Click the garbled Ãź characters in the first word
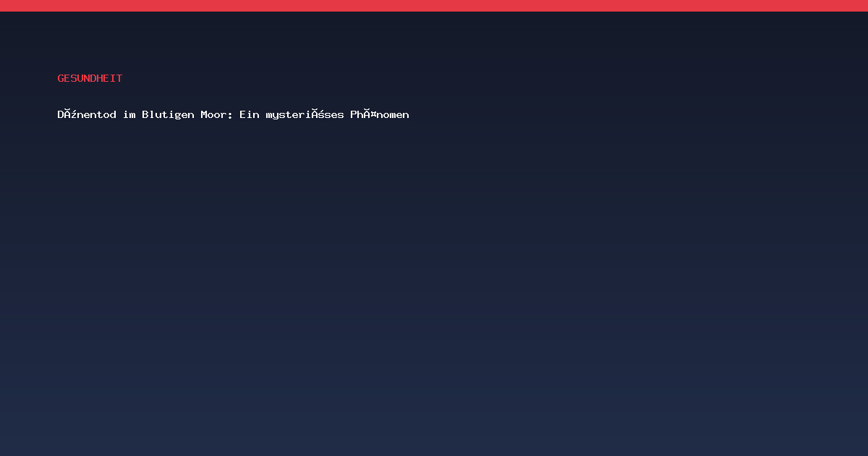The height and width of the screenshot is (456, 868). [71, 114]
